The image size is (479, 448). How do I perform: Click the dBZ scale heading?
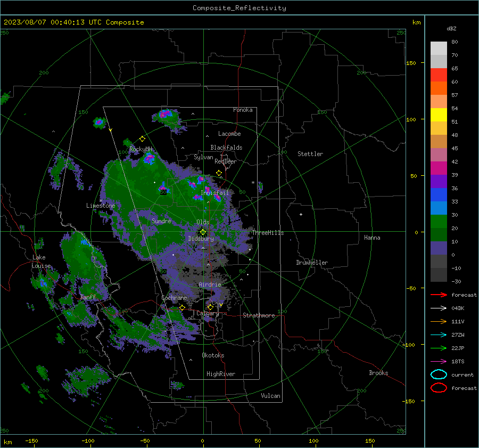pos(451,28)
